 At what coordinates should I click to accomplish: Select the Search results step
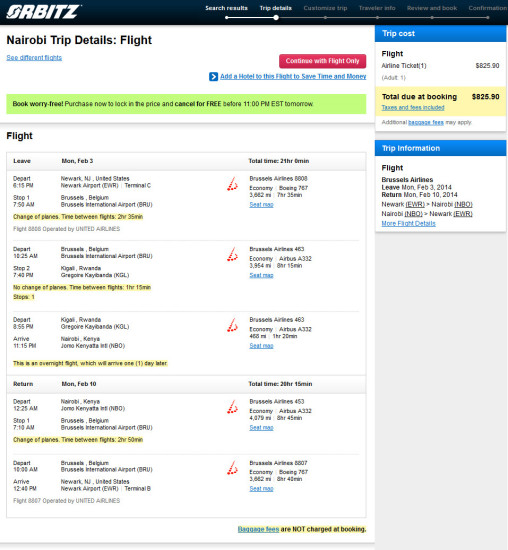click(226, 8)
